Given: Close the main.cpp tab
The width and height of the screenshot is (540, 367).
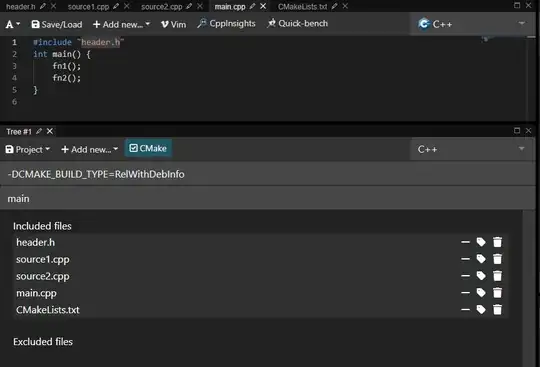Looking at the screenshot, I should point(263,6).
